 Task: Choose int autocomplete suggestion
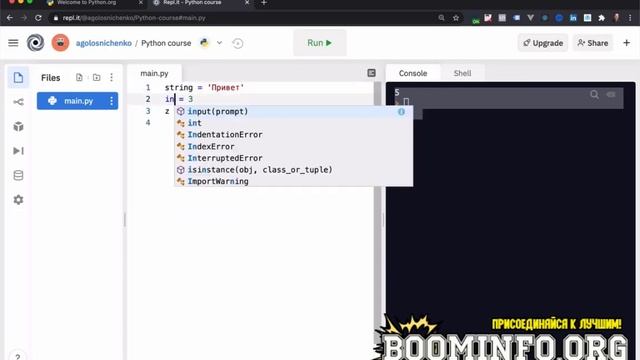294,123
